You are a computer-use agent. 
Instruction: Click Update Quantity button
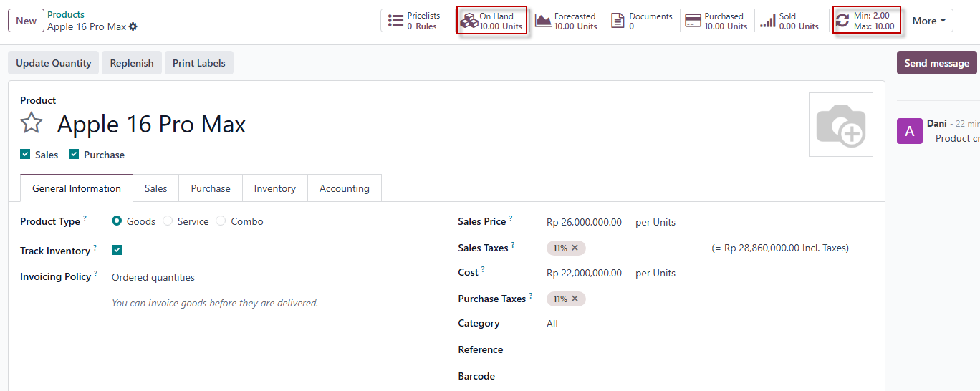[x=54, y=63]
